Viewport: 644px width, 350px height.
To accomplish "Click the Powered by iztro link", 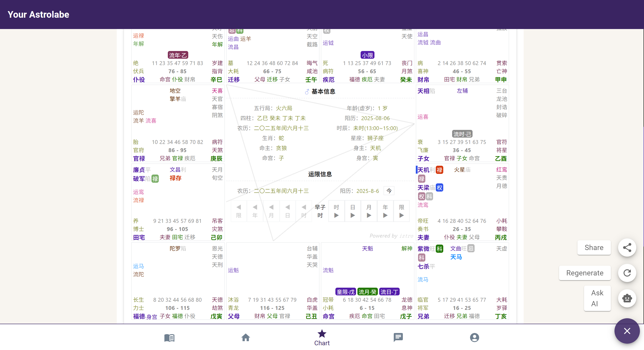I will click(x=391, y=236).
